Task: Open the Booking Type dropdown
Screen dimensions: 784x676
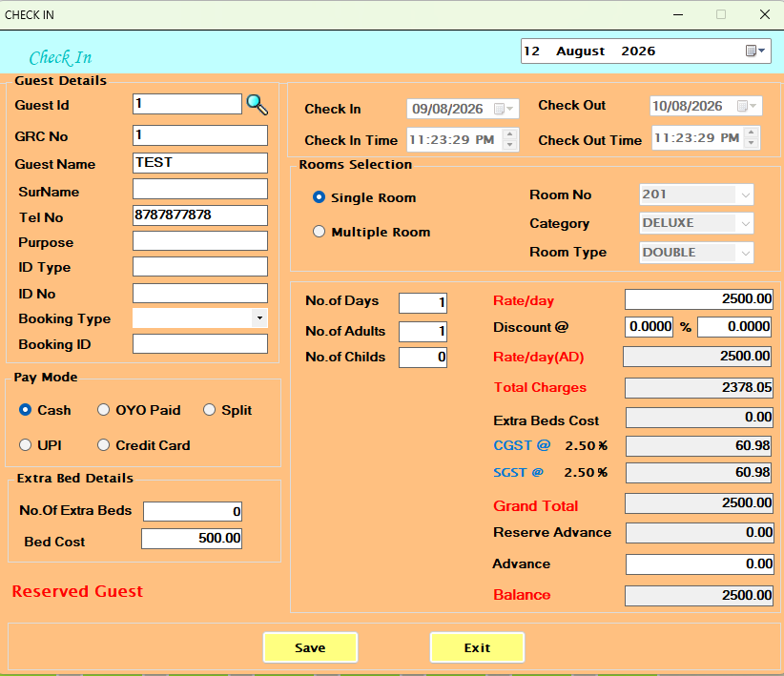Action: pos(259,318)
